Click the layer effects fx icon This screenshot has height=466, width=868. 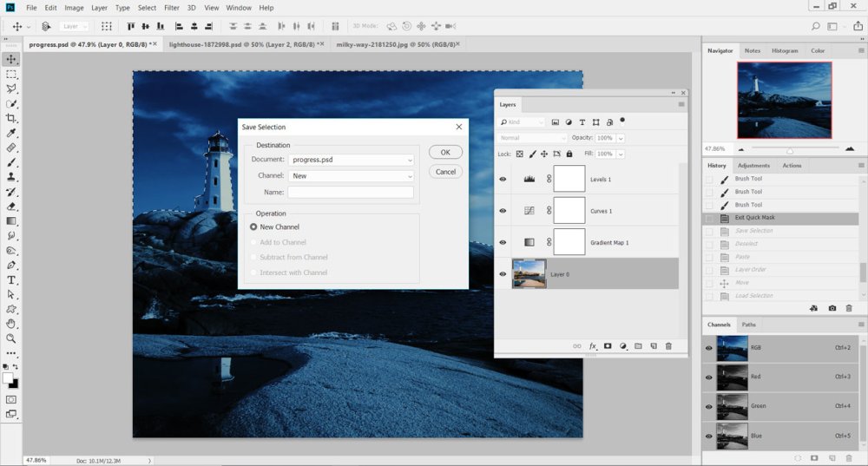[x=592, y=346]
